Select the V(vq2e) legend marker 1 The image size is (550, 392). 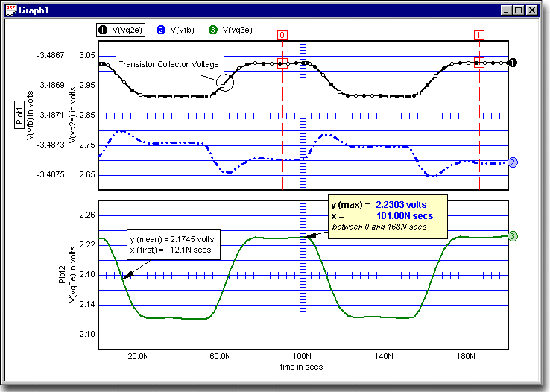click(103, 30)
